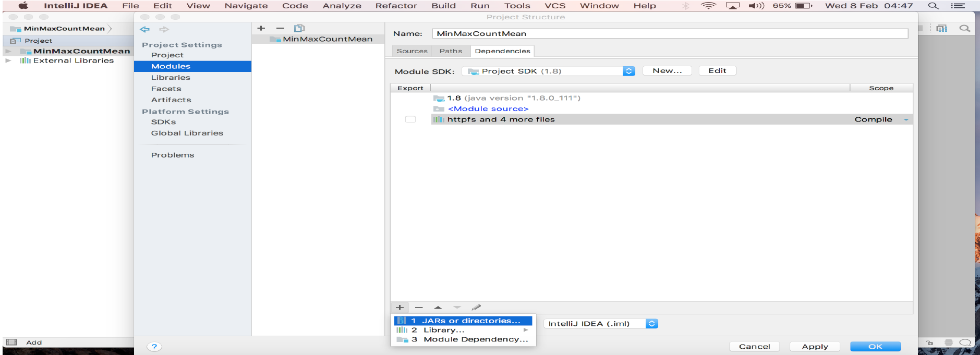
Task: Select Project under Project Settings
Action: [x=167, y=55]
